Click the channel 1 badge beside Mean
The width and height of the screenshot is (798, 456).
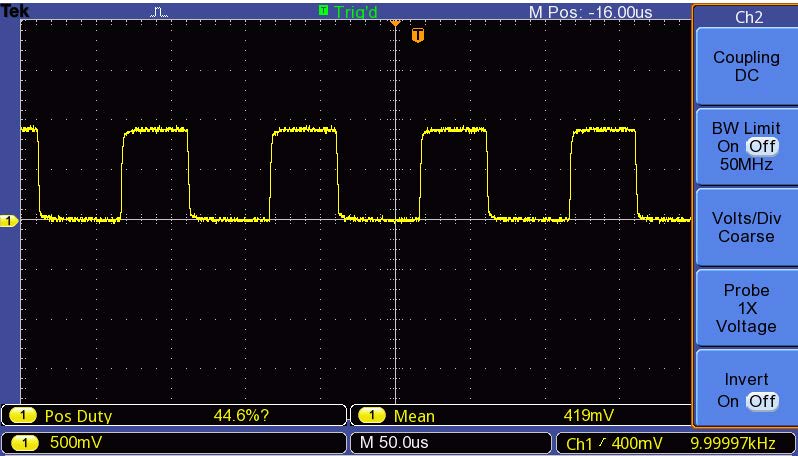[x=371, y=416]
